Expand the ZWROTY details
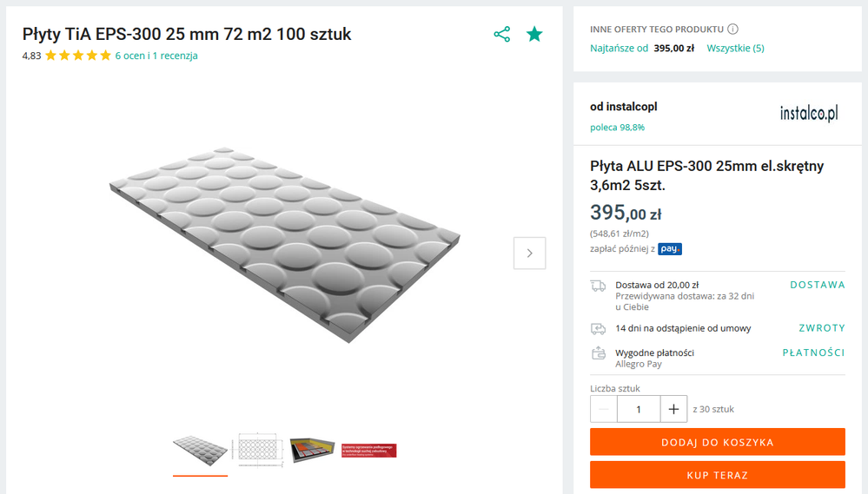The height and width of the screenshot is (494, 868). tap(821, 328)
